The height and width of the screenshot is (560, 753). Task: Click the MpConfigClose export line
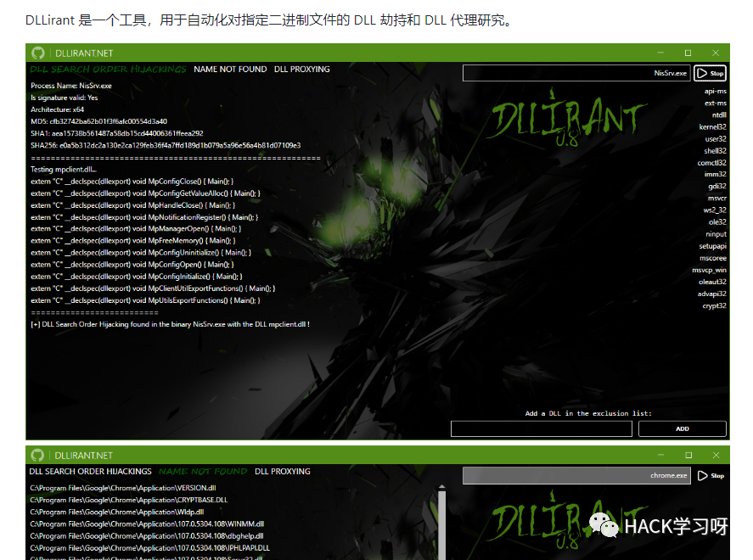coord(132,182)
